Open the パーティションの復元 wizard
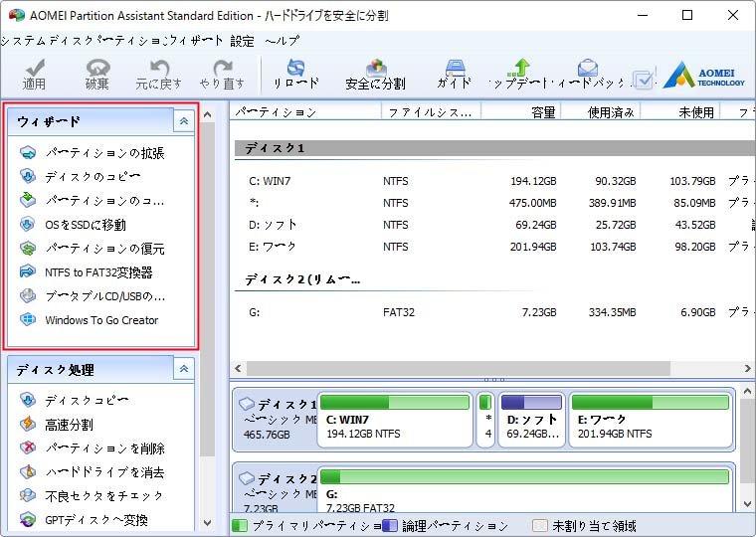Screen dimensions: 756x537 (92, 249)
